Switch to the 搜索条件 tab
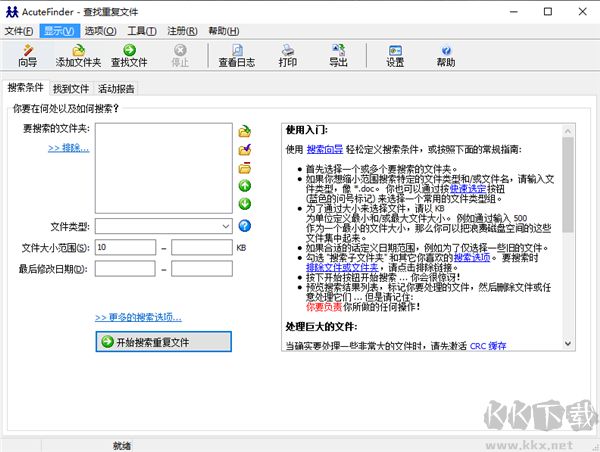600x452 pixels. 26,88
